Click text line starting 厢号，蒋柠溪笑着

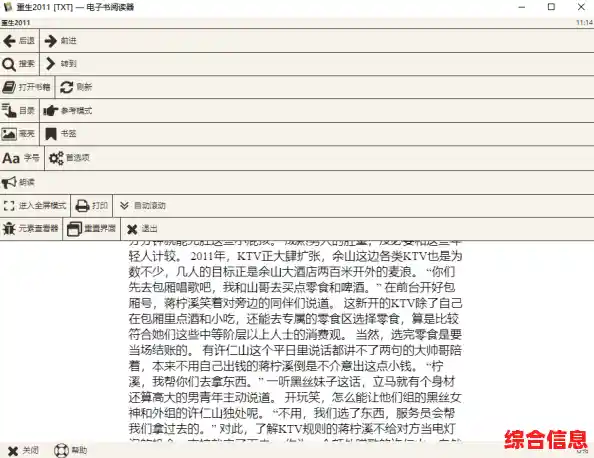[295, 303]
